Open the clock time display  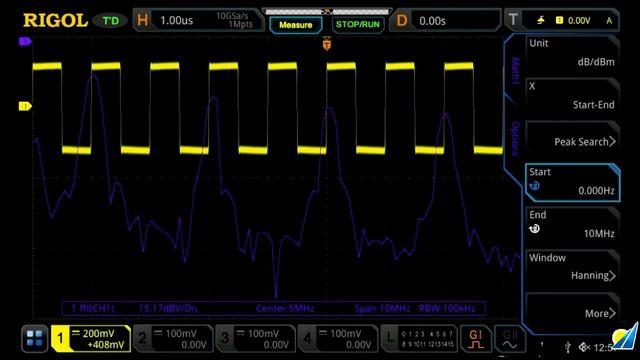click(604, 348)
